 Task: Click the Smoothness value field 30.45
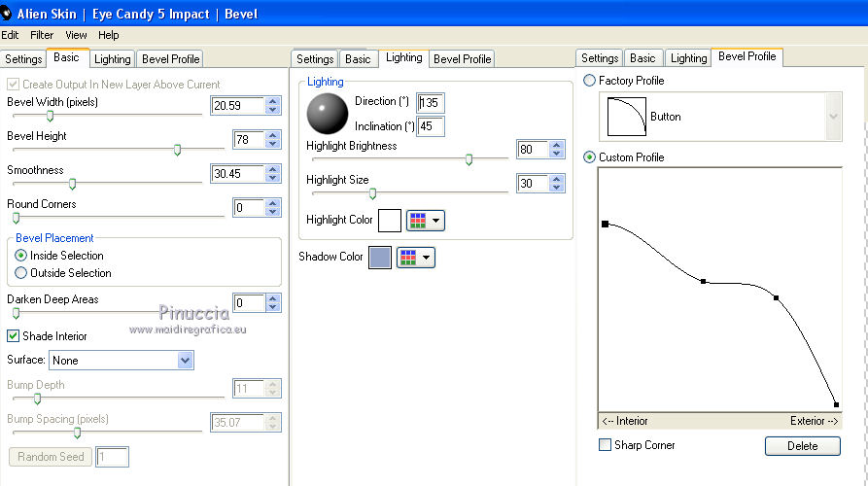pyautogui.click(x=237, y=174)
